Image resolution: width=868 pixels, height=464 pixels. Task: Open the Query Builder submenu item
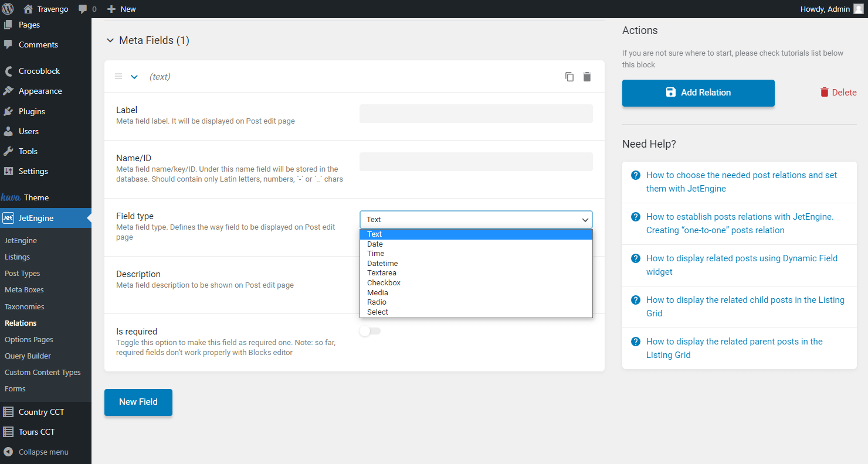coord(28,356)
